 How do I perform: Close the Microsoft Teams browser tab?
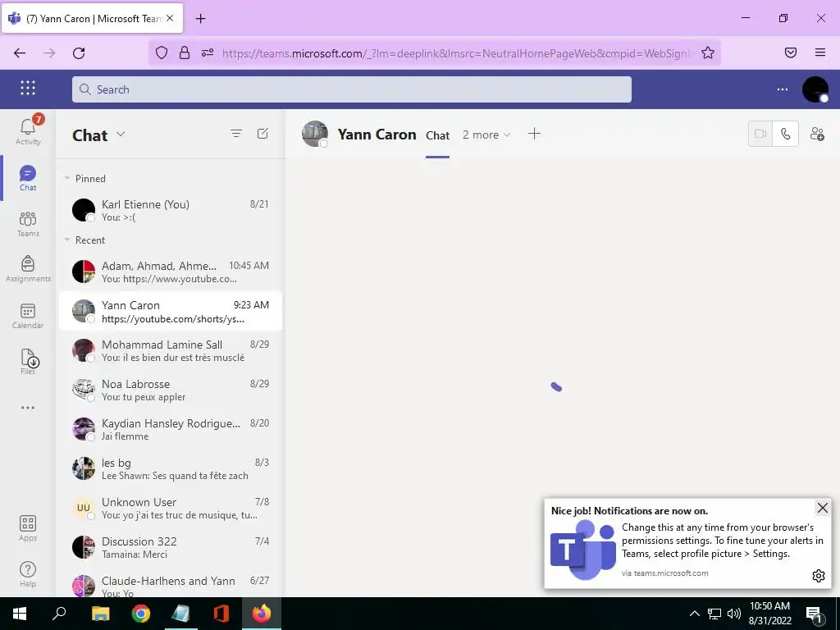[170, 18]
